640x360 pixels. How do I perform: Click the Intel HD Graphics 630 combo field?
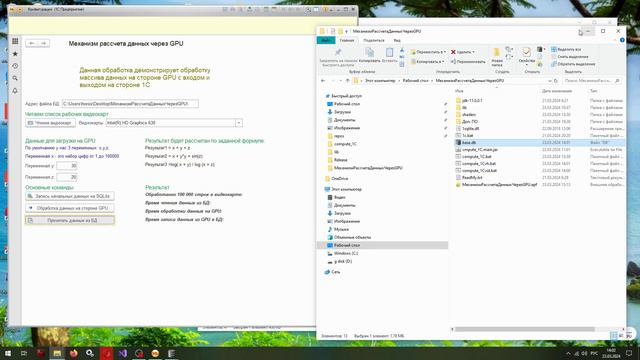(171, 123)
